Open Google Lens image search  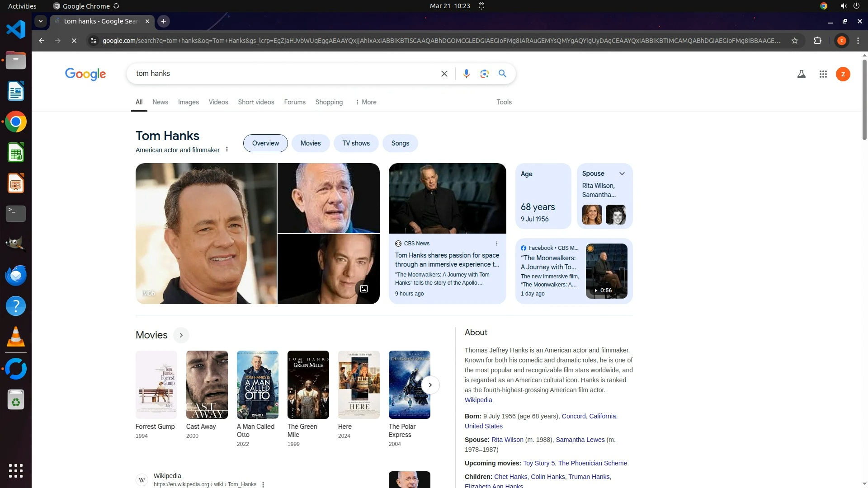pyautogui.click(x=484, y=74)
